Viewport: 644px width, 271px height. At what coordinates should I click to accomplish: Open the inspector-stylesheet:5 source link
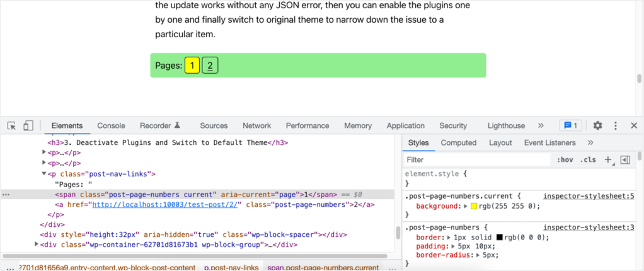pos(588,196)
